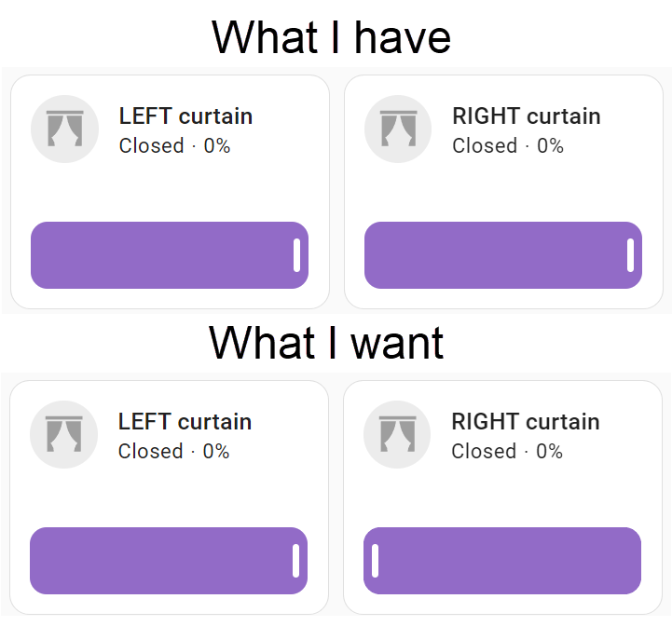Open "RIGHT curtain" title under "What I have"
Viewport: 672px width, 626px height.
click(526, 116)
